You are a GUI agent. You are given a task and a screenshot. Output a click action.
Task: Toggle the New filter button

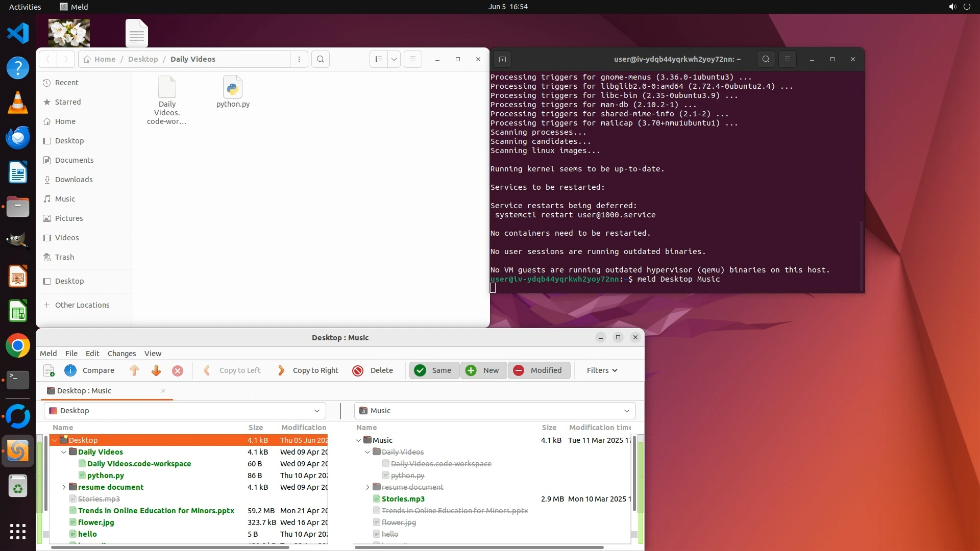point(483,370)
